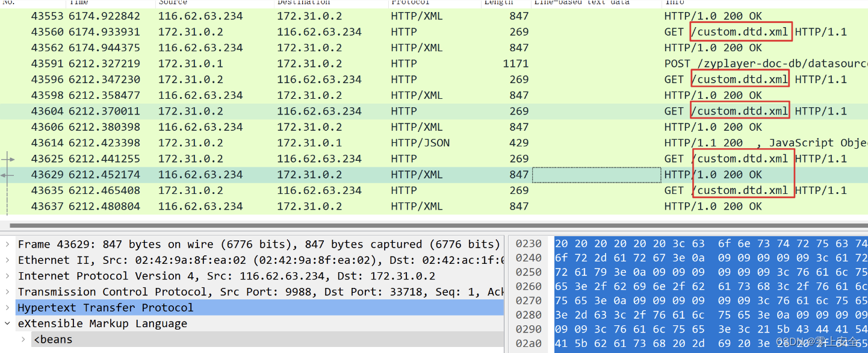Select packet 43614 HTTP/JSON row
The height and width of the screenshot is (353, 868).
(434, 143)
